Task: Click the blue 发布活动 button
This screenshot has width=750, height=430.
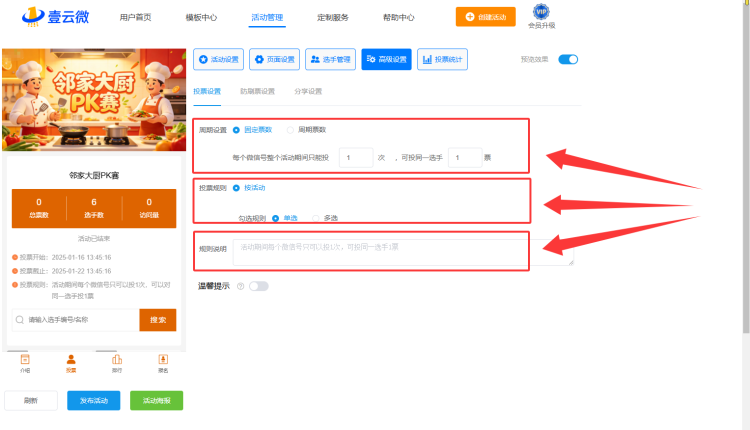Action: pyautogui.click(x=94, y=400)
